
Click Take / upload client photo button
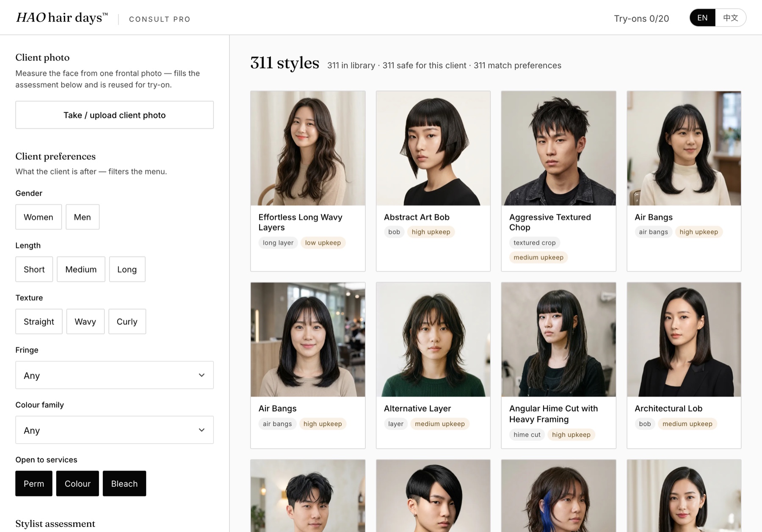(x=114, y=115)
